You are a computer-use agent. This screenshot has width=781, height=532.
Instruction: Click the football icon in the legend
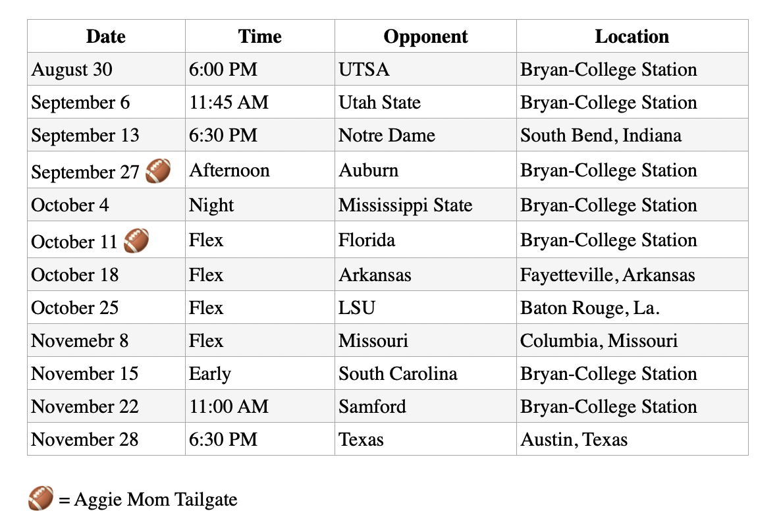pyautogui.click(x=41, y=498)
